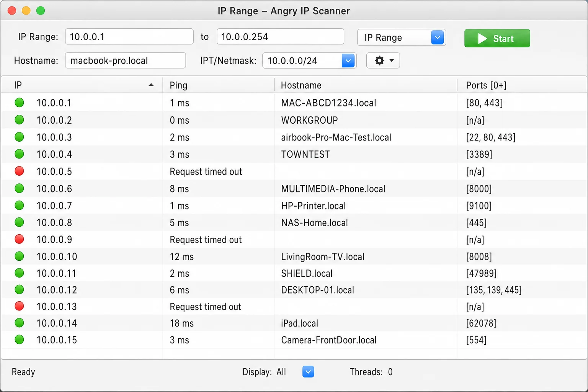
Task: Sort by the IP column header
Action: pos(82,85)
